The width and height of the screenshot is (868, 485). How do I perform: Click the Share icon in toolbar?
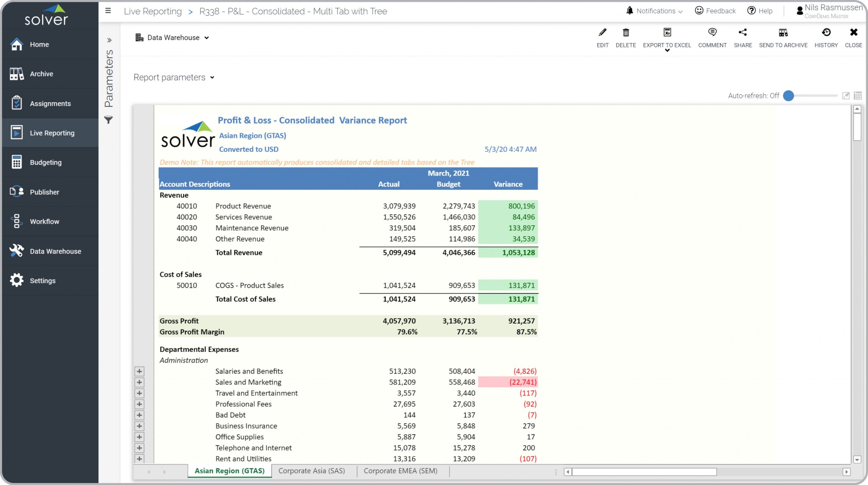click(x=743, y=33)
